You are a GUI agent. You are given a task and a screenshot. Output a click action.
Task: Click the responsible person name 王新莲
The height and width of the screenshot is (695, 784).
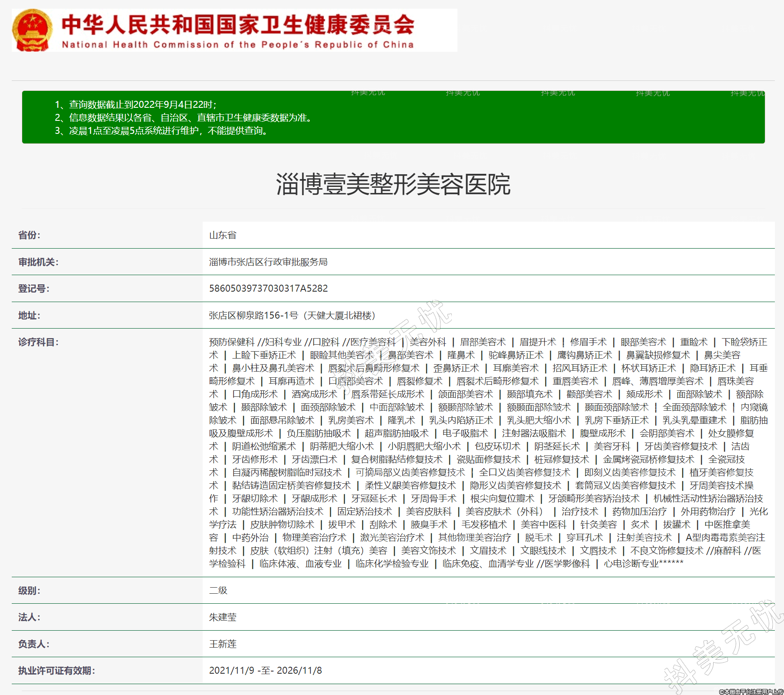pyautogui.click(x=223, y=644)
